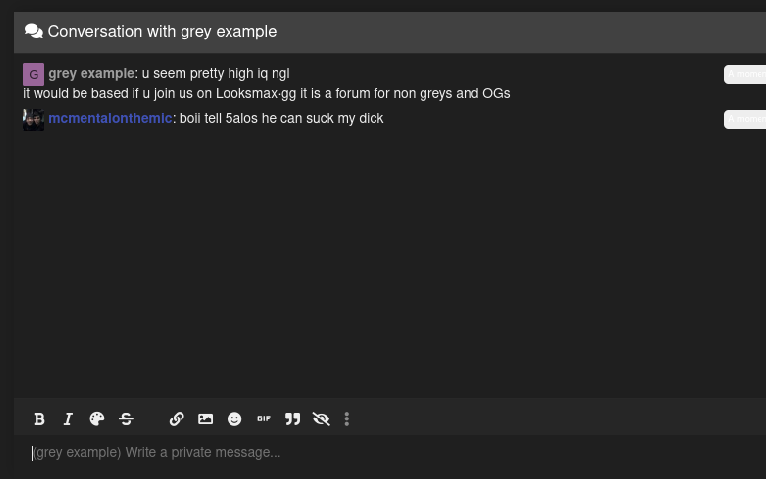The image size is (766, 479).
Task: Click timestamp on grey example's message
Action: (x=745, y=74)
